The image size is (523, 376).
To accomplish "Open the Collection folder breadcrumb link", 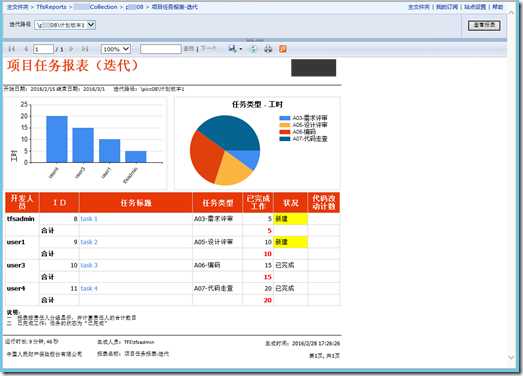I will tap(96, 7).
